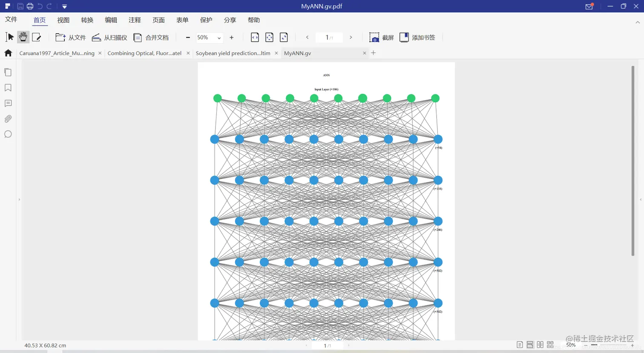This screenshot has height=353, width=644.
Task: Click the mail notification icon
Action: tap(589, 6)
